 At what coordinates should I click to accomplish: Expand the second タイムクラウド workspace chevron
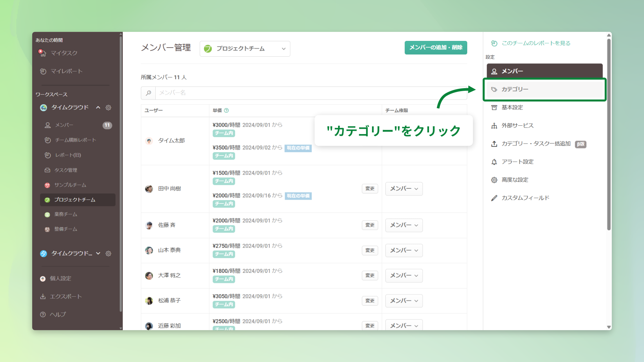(98, 253)
